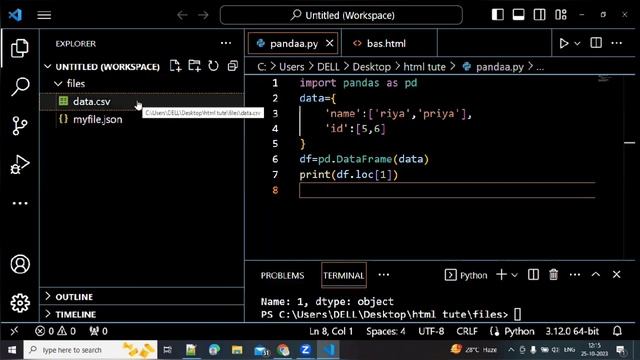Open Run and Debug view

[x=20, y=164]
